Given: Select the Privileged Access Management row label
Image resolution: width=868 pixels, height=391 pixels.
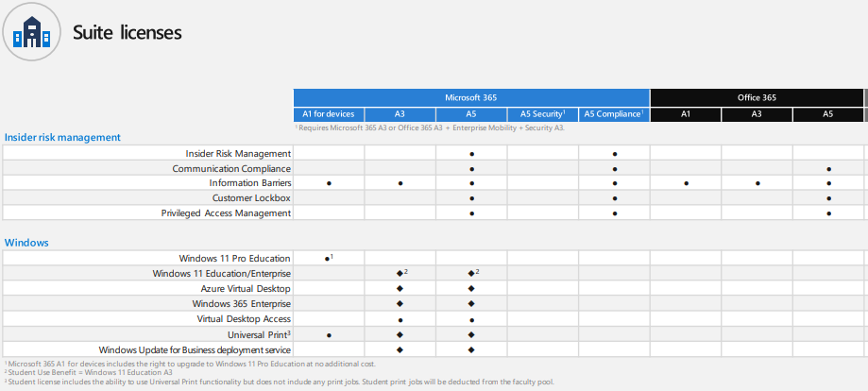Looking at the screenshot, I should [226, 212].
